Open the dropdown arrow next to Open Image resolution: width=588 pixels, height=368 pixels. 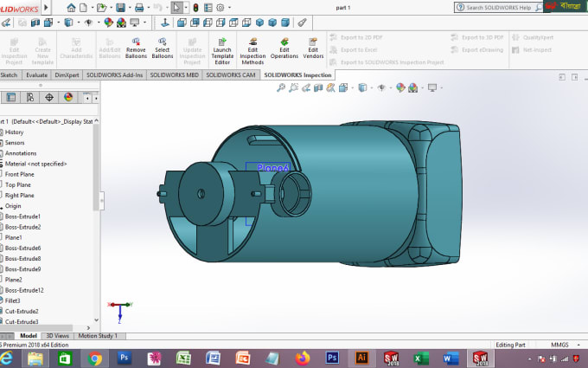pyautogui.click(x=111, y=8)
